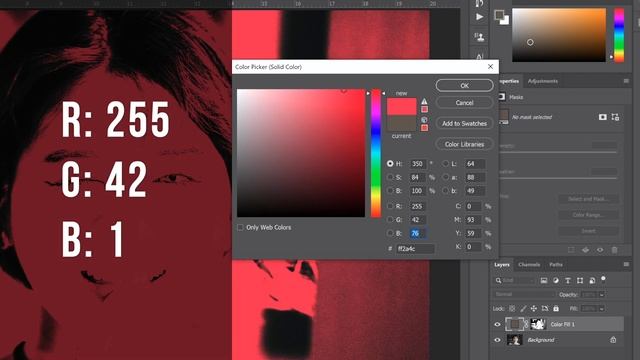This screenshot has height=360, width=640.
Task: Click the apply mask icon in Properties
Action: 586,250
